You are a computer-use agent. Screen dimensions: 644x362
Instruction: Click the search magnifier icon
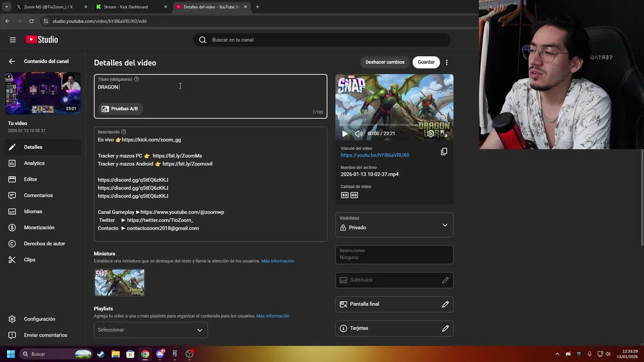(x=202, y=40)
